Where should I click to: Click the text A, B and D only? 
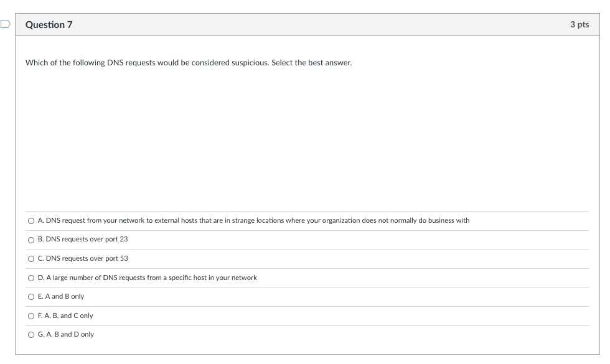coord(65,334)
